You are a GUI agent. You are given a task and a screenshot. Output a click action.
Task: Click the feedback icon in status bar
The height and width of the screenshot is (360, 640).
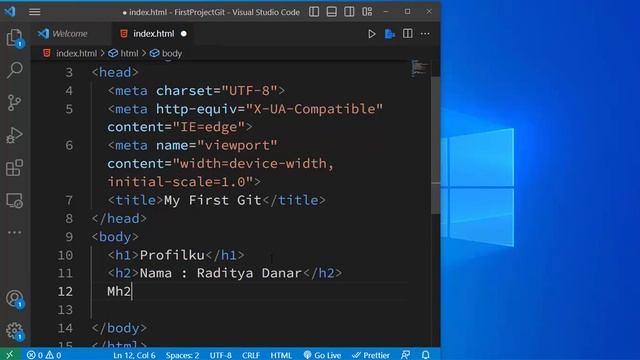click(x=405, y=355)
